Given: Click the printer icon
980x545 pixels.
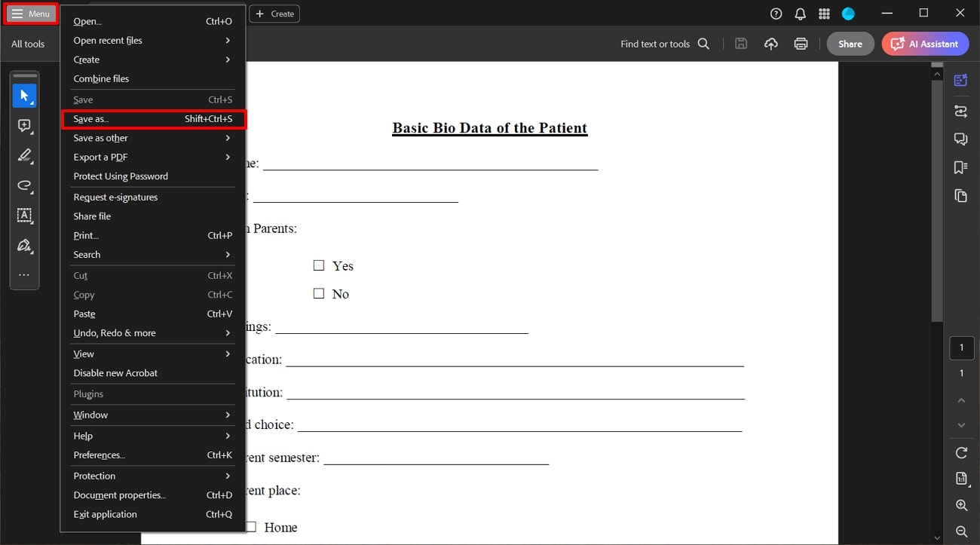Looking at the screenshot, I should click(x=801, y=44).
